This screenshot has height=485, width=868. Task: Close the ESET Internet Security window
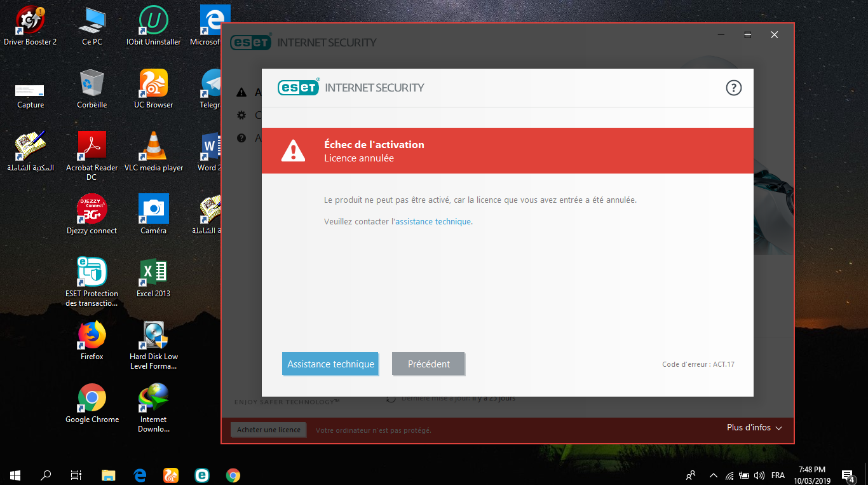(775, 35)
